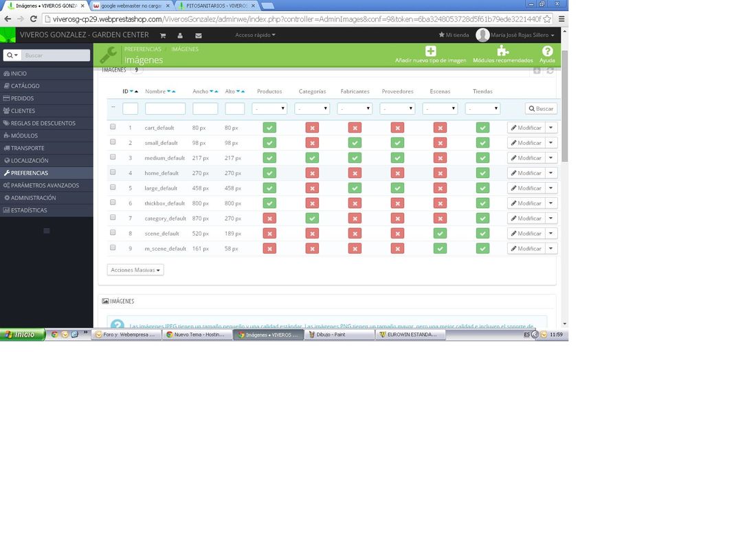756x549 pixels.
Task: Check the m_scene_default row checkbox
Action: point(113,248)
